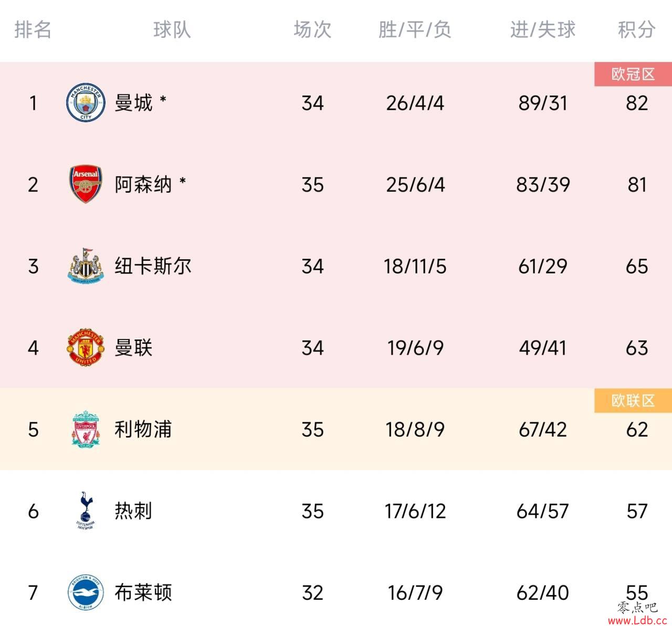The height and width of the screenshot is (626, 672).
Task: Click the Brighton club crest
Action: click(x=86, y=592)
